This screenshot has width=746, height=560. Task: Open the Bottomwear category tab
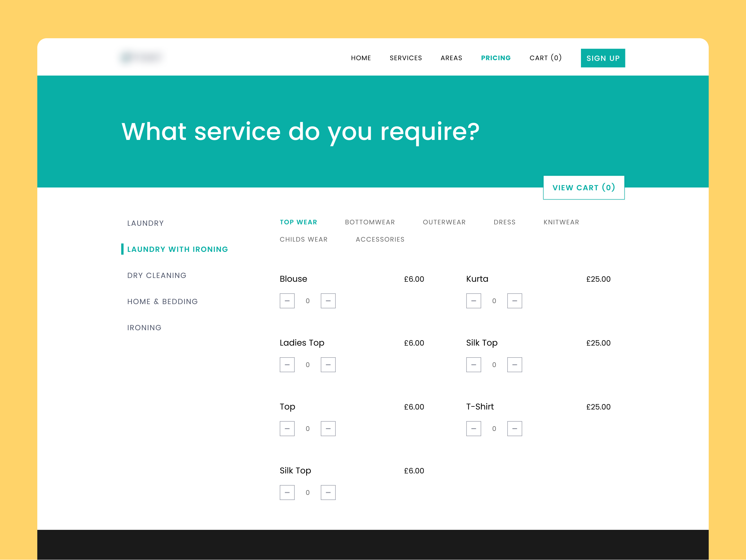(x=370, y=222)
